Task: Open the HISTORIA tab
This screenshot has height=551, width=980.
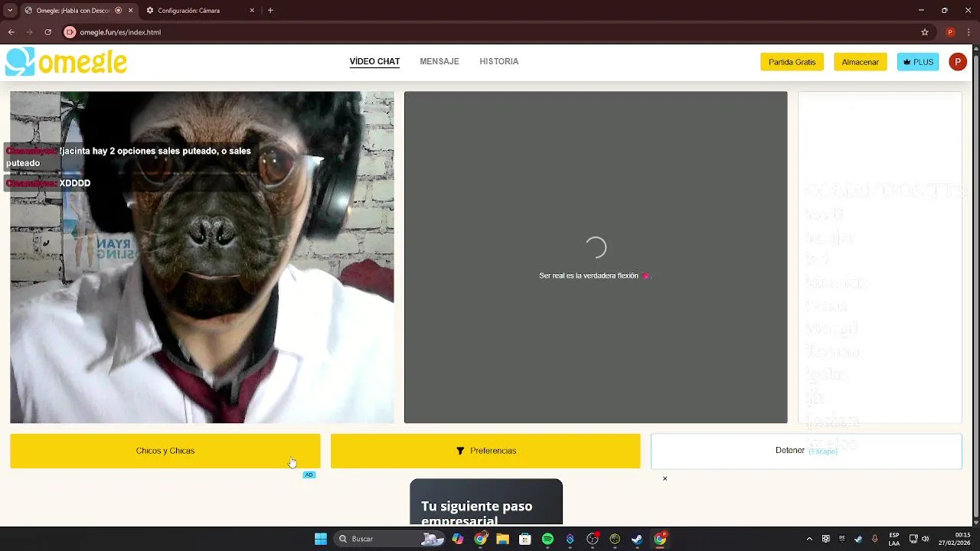Action: [499, 61]
